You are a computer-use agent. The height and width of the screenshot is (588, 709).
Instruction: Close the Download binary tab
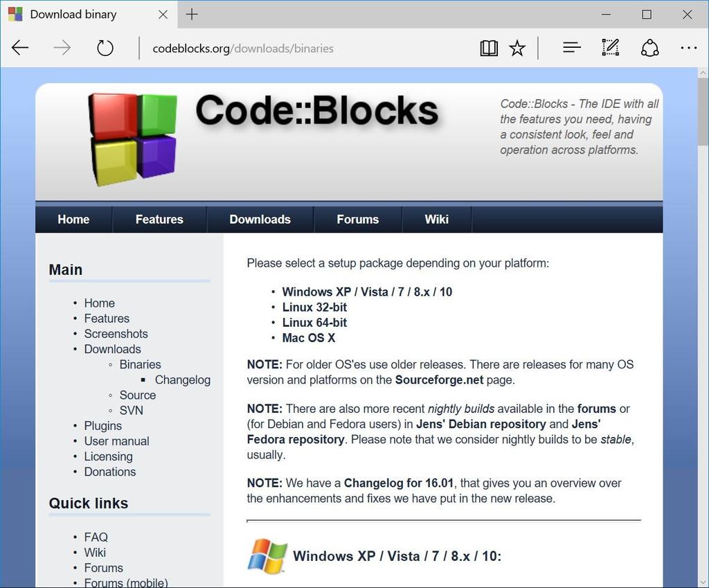pyautogui.click(x=163, y=15)
